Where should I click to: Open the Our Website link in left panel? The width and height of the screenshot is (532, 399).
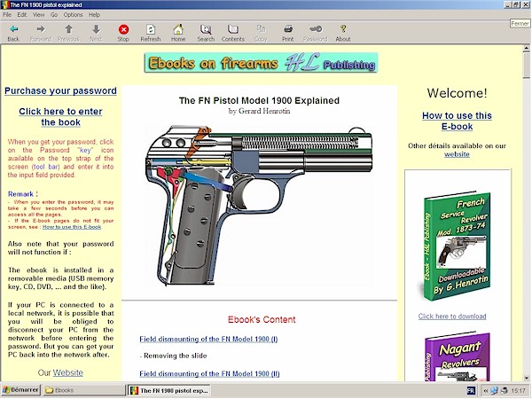[68, 372]
